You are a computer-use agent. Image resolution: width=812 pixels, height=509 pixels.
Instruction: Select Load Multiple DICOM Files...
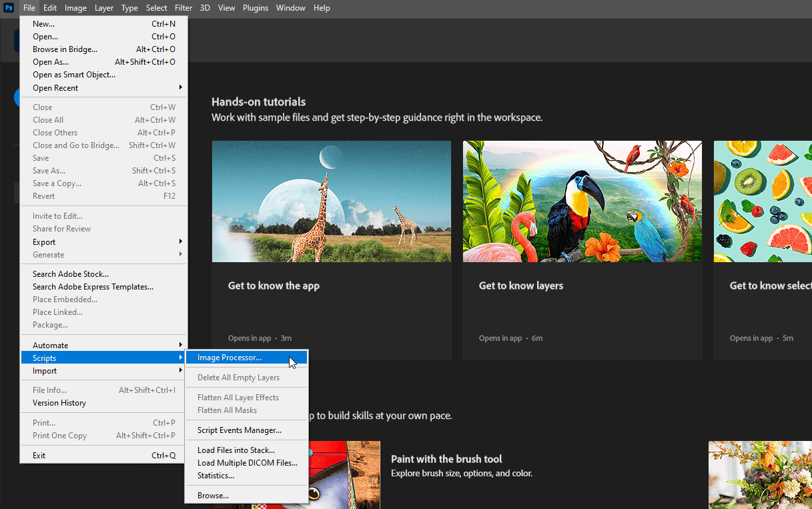(246, 463)
